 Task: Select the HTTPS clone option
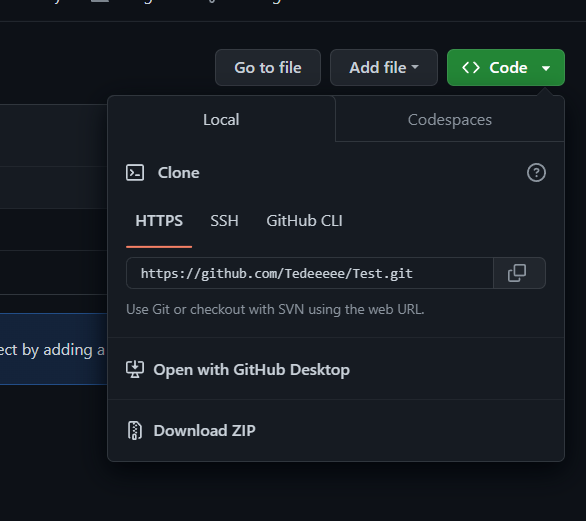tap(159, 221)
